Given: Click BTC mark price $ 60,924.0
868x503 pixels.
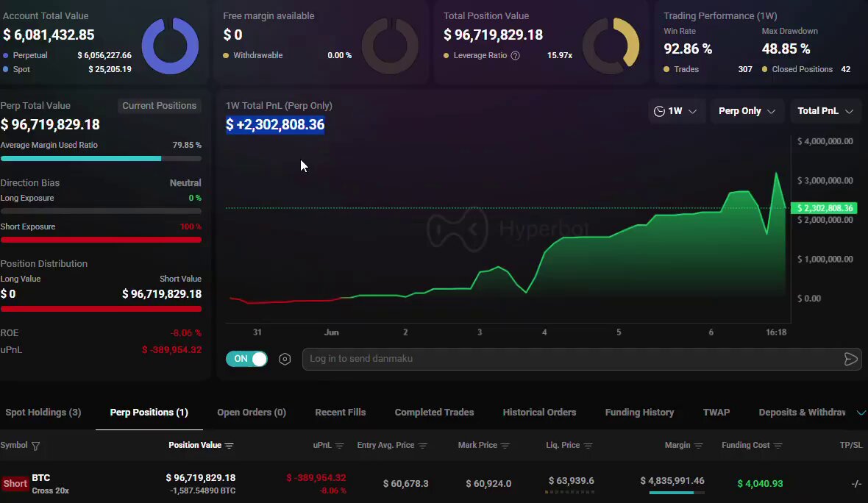Looking at the screenshot, I should coord(488,484).
